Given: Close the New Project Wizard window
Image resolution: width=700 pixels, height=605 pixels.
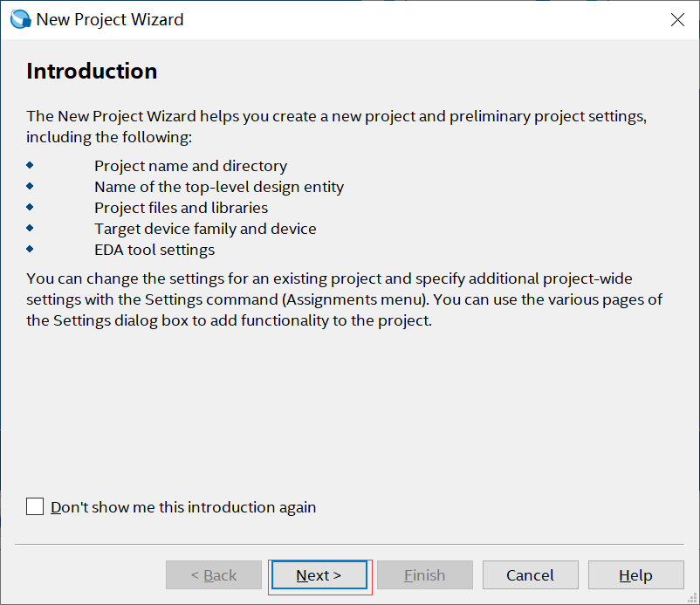Looking at the screenshot, I should 677,20.
